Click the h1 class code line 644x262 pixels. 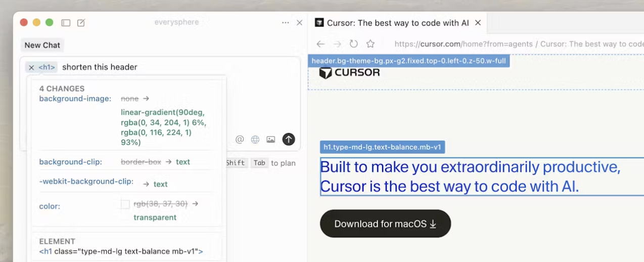(121, 251)
